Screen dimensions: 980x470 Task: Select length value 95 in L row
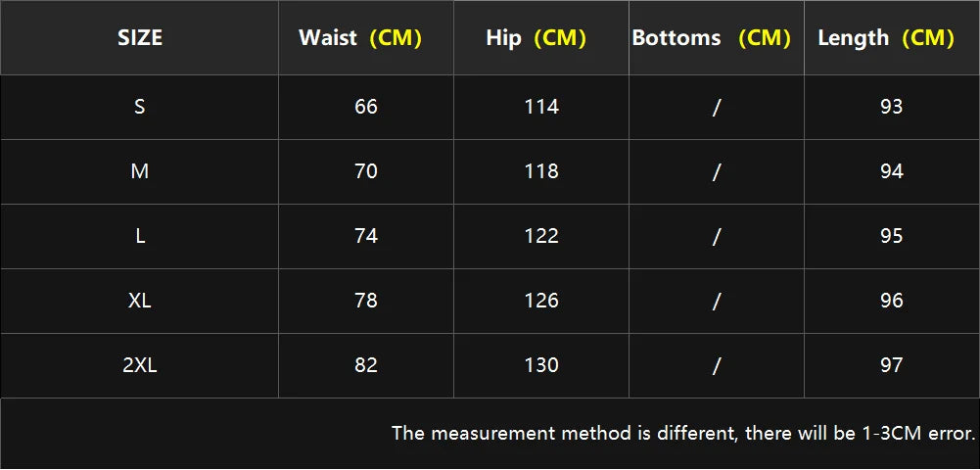click(892, 236)
